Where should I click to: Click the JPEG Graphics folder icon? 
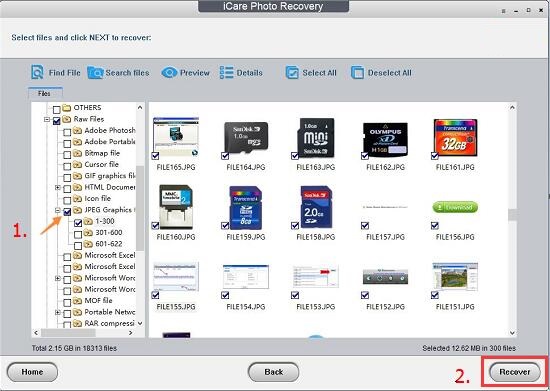point(77,210)
